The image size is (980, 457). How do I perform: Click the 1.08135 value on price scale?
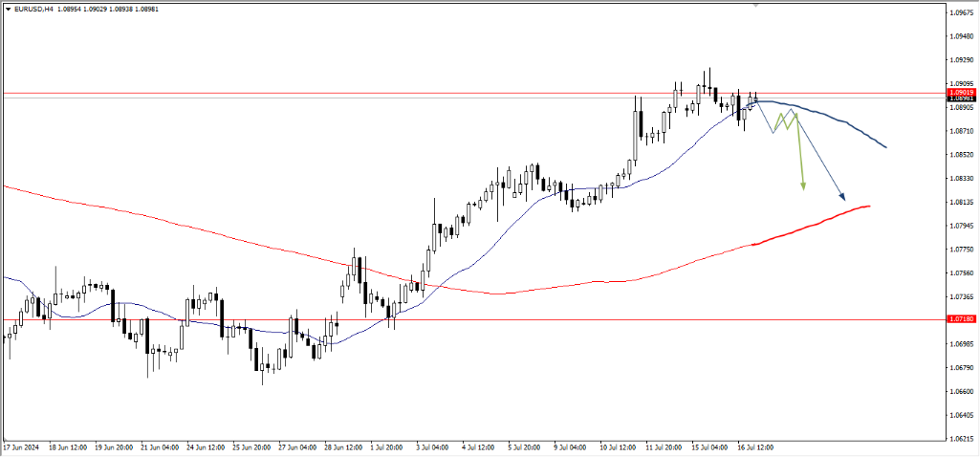point(962,203)
